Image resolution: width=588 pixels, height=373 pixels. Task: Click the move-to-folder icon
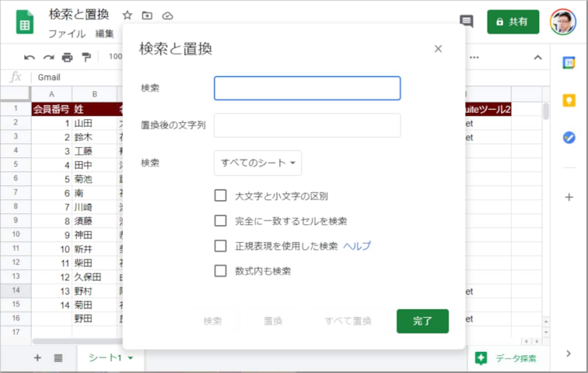click(147, 15)
